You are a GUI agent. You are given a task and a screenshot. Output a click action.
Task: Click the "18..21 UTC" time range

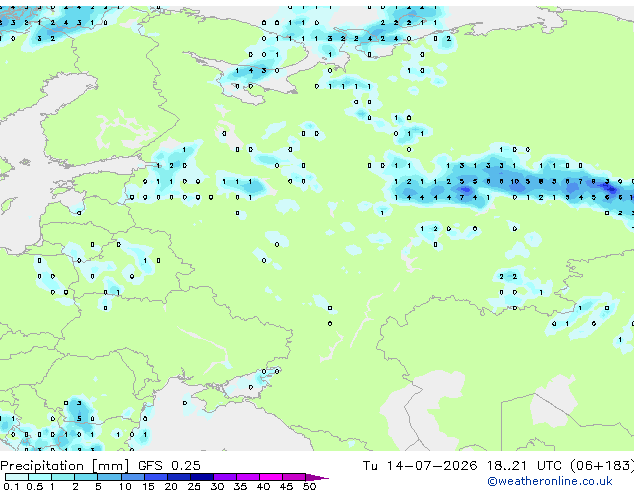coord(524,466)
